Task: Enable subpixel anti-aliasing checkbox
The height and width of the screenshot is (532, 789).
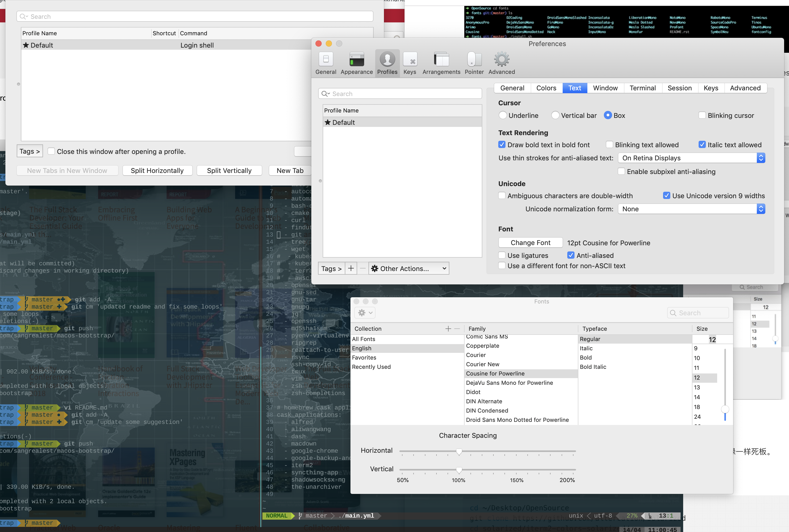Action: point(621,171)
